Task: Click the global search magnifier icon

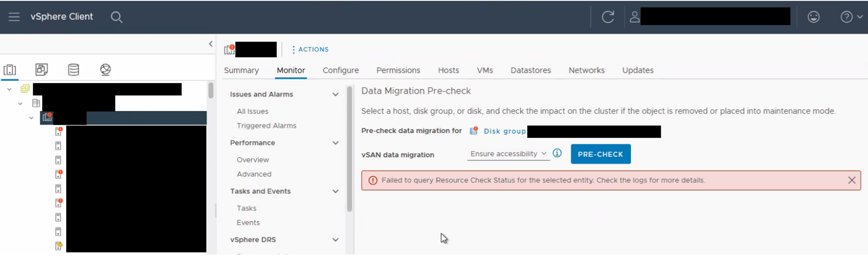Action: [x=116, y=17]
